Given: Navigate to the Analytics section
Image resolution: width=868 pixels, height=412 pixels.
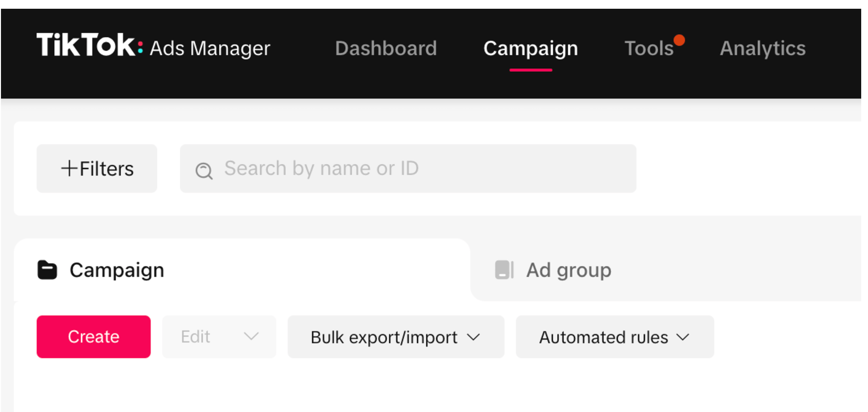Looking at the screenshot, I should coord(762,49).
